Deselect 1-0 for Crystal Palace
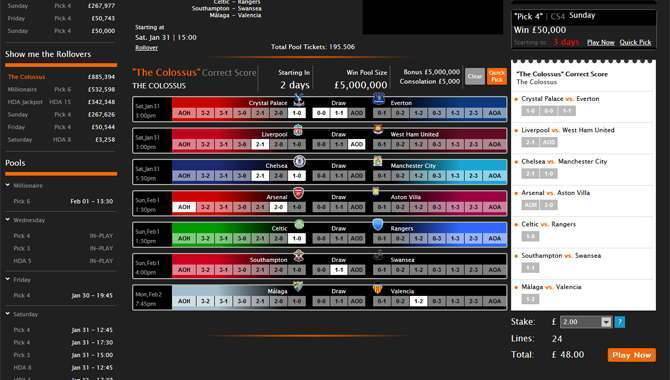Image resolution: width=670 pixels, height=380 pixels. (x=297, y=113)
